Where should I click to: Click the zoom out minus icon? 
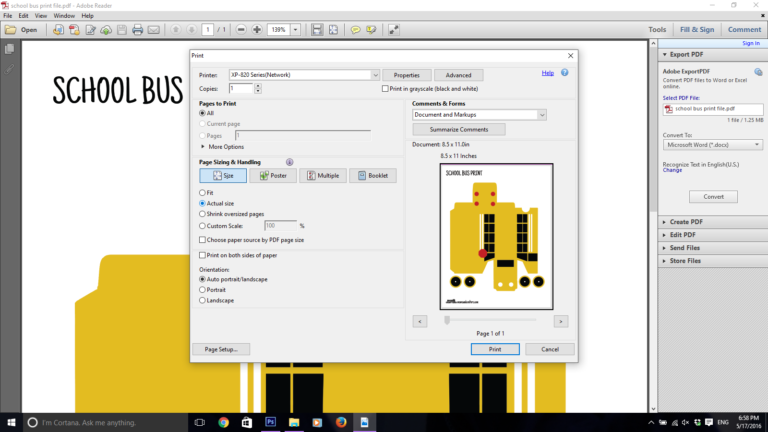241,30
